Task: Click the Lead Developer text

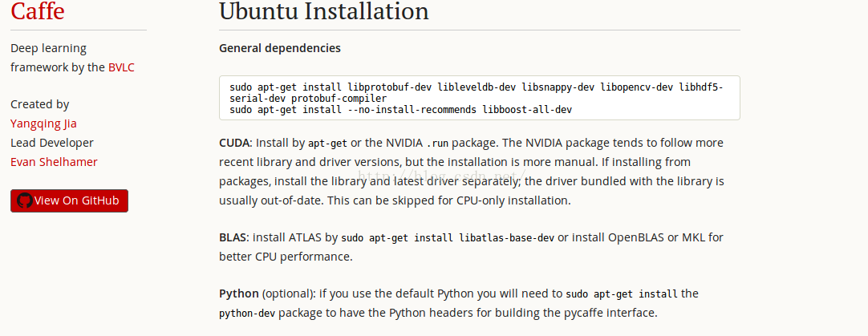Action: (52, 143)
